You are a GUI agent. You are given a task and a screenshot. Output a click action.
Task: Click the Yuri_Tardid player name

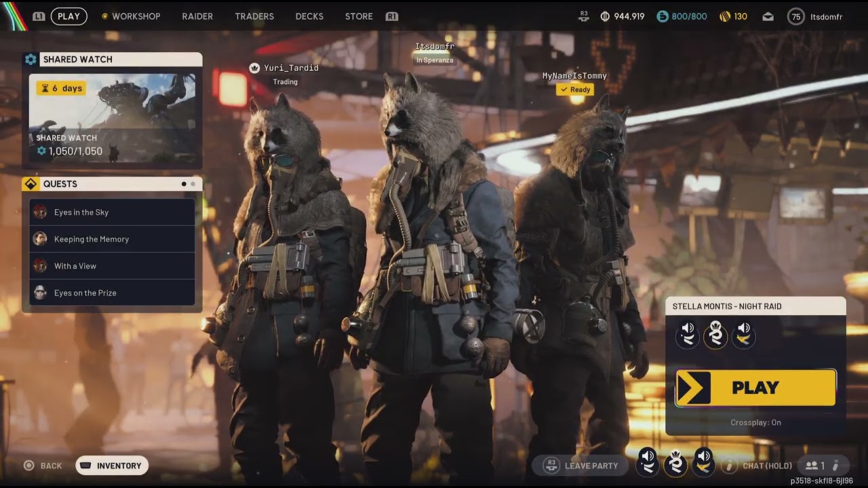tap(291, 68)
